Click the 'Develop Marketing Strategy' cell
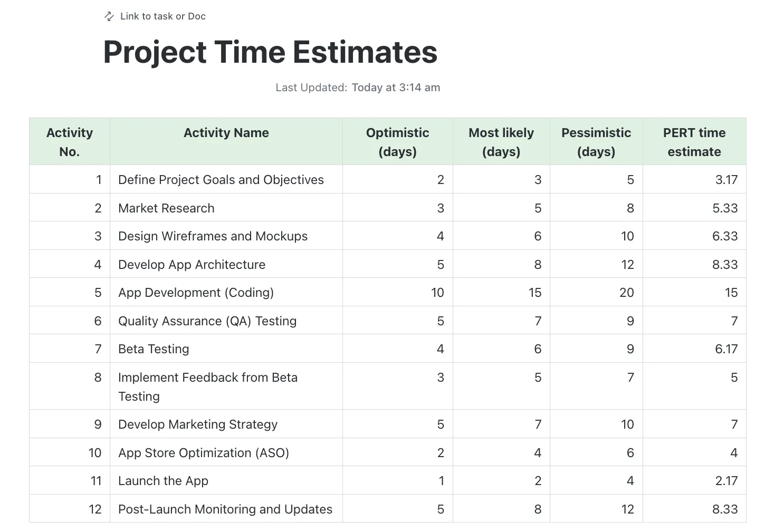The height and width of the screenshot is (532, 784). tap(226, 424)
